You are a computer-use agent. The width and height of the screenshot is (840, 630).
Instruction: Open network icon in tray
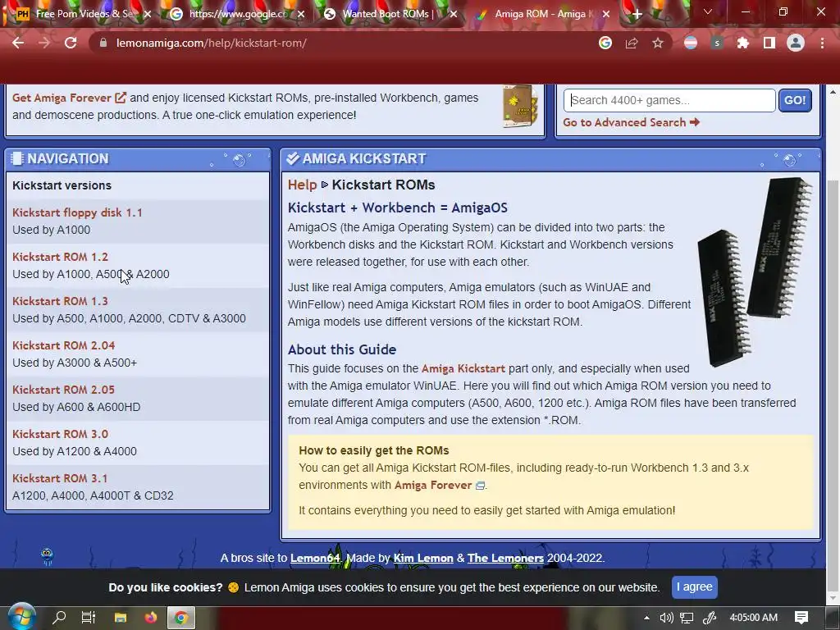687,618
